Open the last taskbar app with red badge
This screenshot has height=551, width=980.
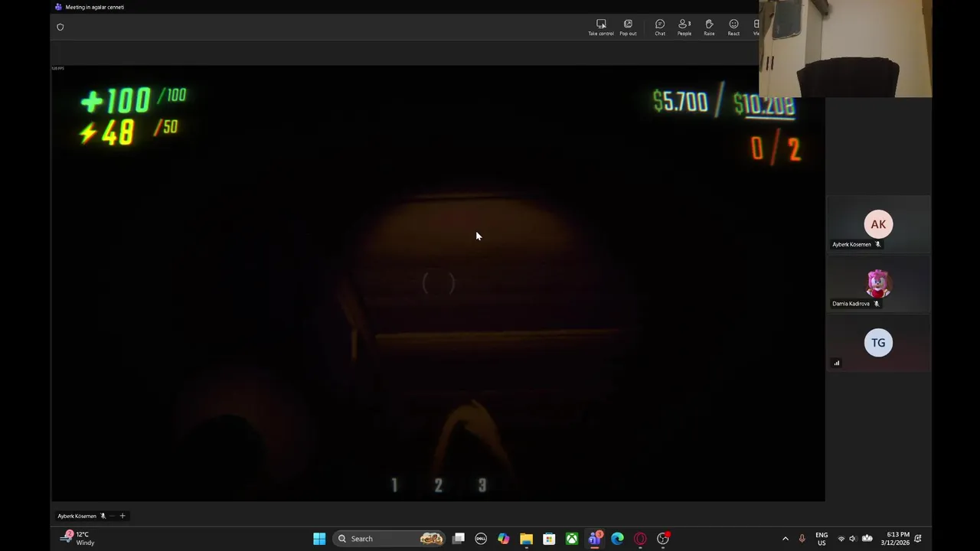tap(663, 539)
